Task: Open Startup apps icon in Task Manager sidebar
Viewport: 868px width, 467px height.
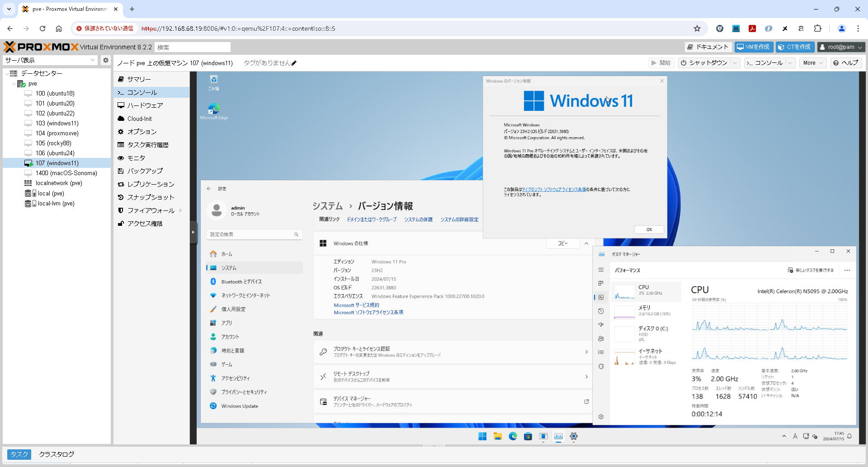Action: tap(601, 325)
